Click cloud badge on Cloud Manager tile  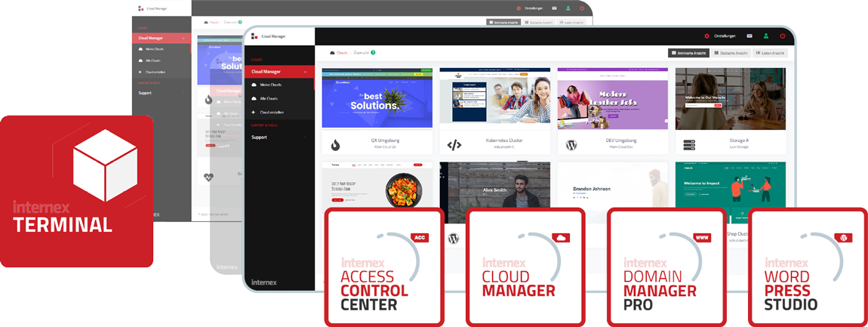click(562, 238)
